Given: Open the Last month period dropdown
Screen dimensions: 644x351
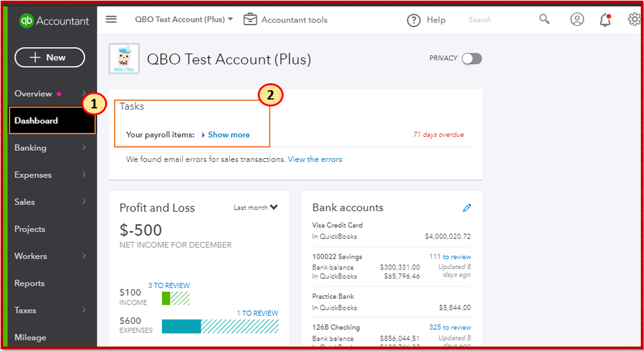Looking at the screenshot, I should coord(256,208).
